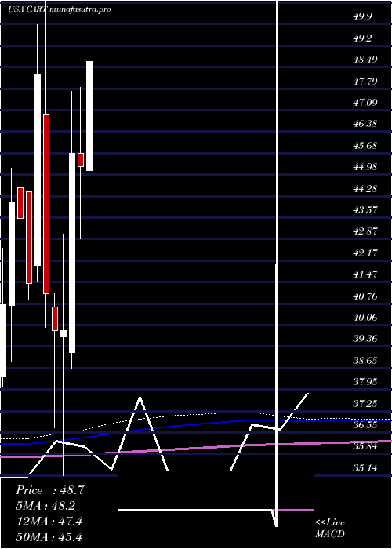This screenshot has height=549, width=392.
Task: Click the 43.57 price axis label
Action: (x=365, y=209)
